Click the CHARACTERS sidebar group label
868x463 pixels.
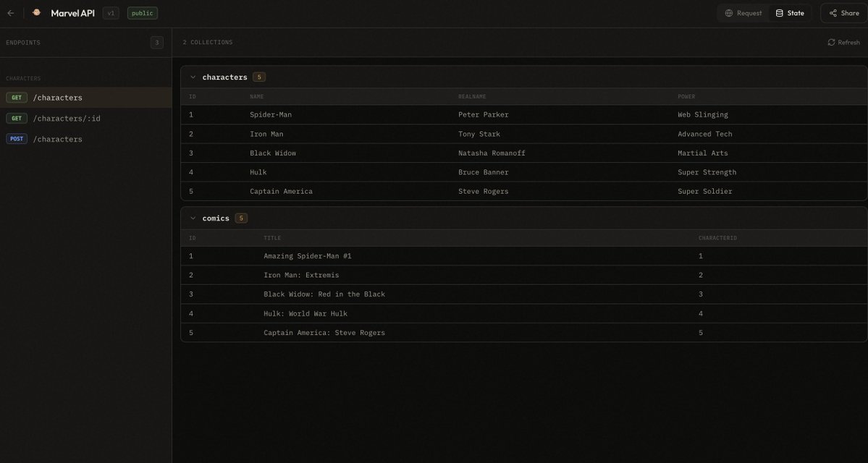(x=23, y=79)
